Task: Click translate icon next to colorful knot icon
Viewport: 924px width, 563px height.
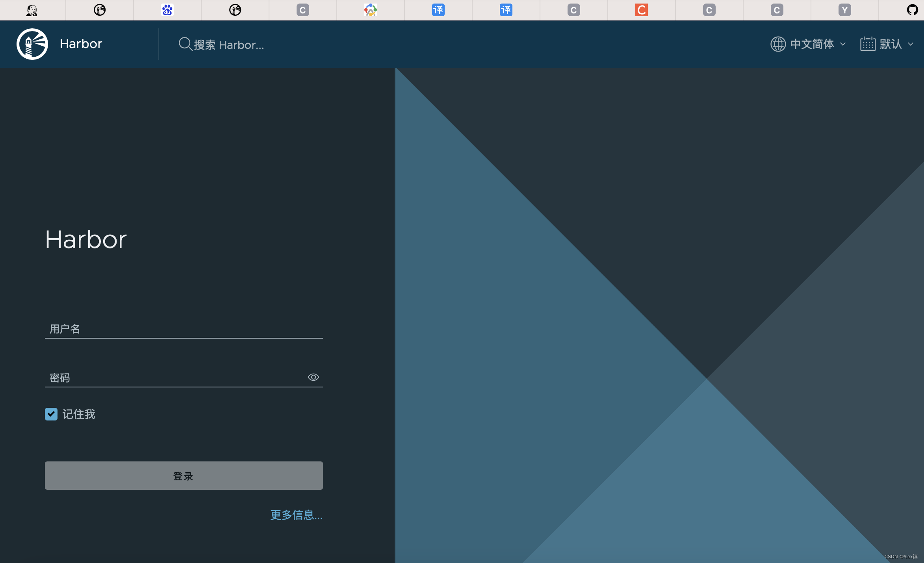Action: 438,10
